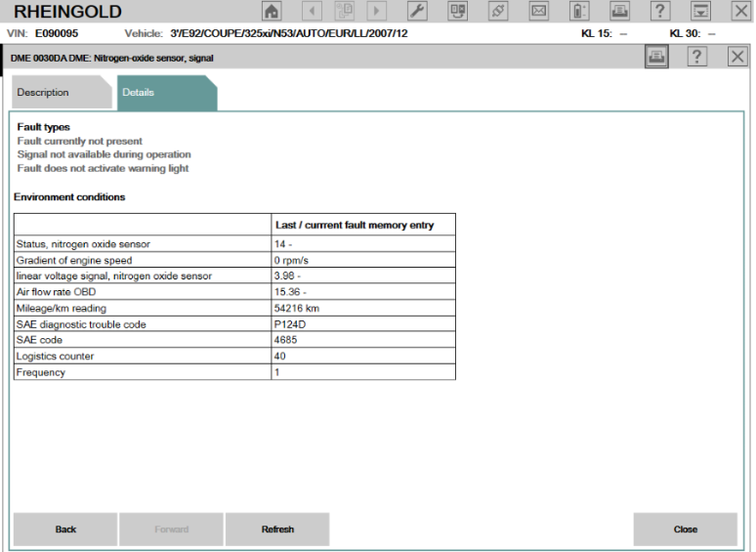Click the P124D trouble code cell
756x552 pixels.
pyautogui.click(x=363, y=324)
